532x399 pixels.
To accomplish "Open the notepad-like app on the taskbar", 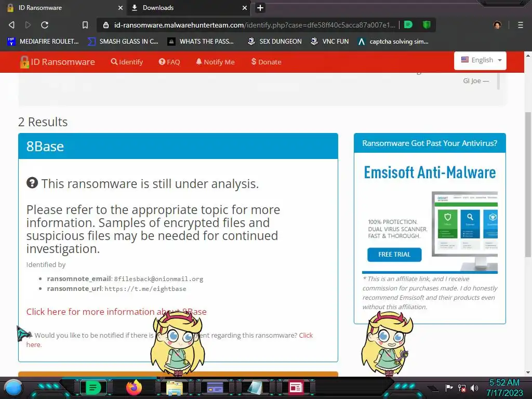I will (x=255, y=388).
